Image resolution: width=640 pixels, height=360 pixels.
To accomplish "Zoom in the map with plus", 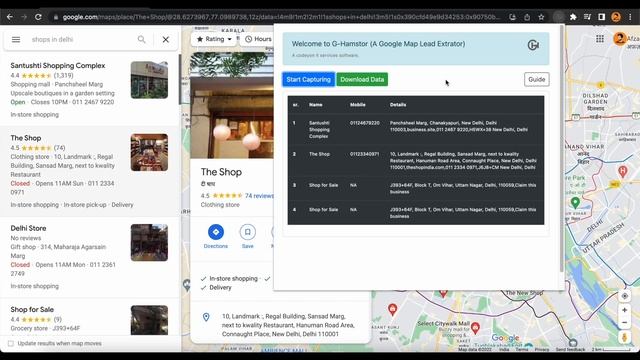I will pyautogui.click(x=624, y=310).
